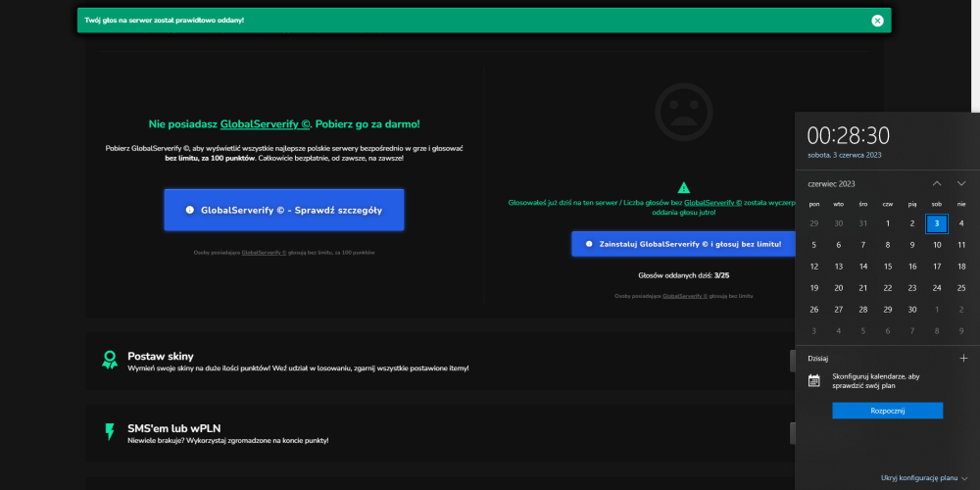Click the info icon in Sprawdź szczegóły button

(189, 210)
